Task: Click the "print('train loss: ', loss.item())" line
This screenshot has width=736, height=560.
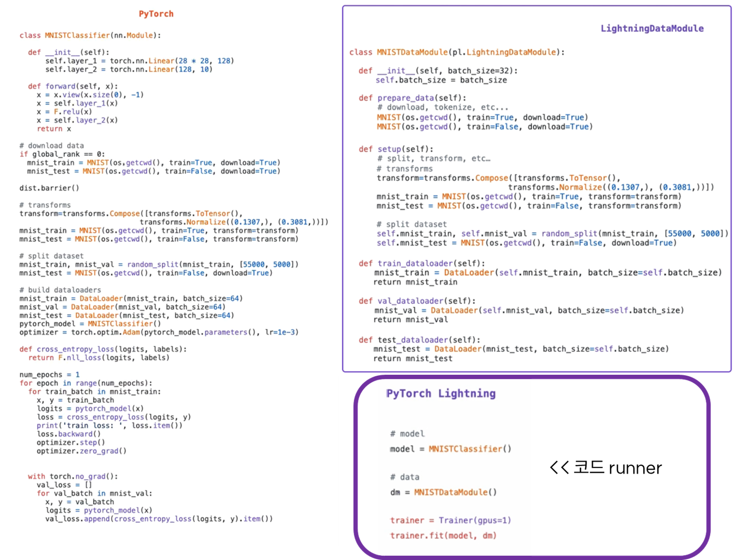Action: coord(110,425)
